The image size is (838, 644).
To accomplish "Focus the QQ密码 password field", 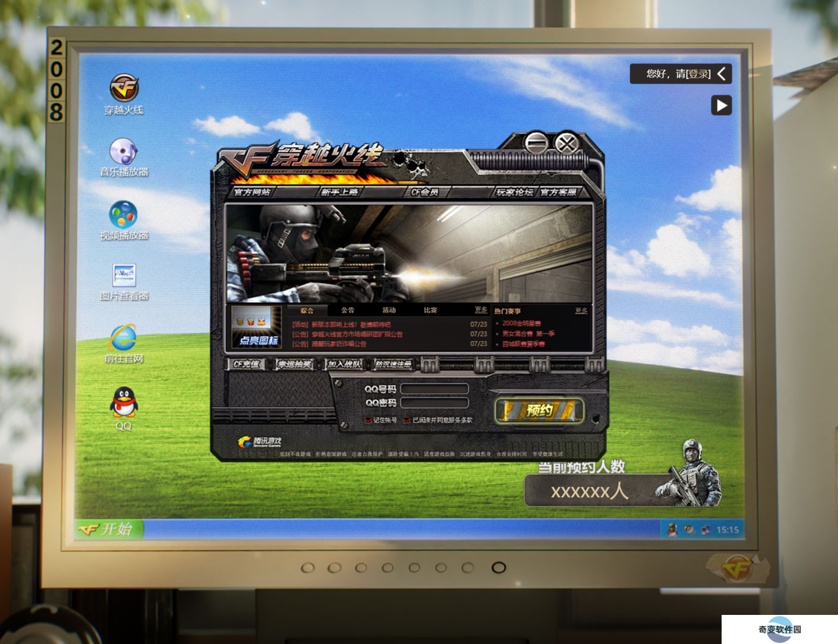I will pos(434,403).
